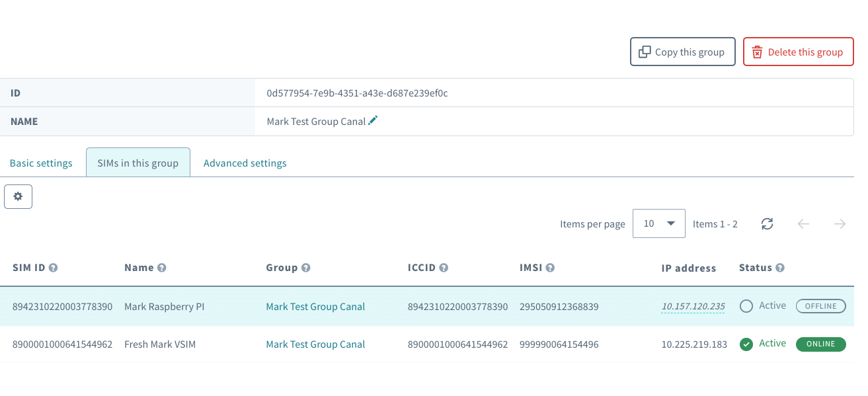Open the Items per page dropdown

(658, 223)
